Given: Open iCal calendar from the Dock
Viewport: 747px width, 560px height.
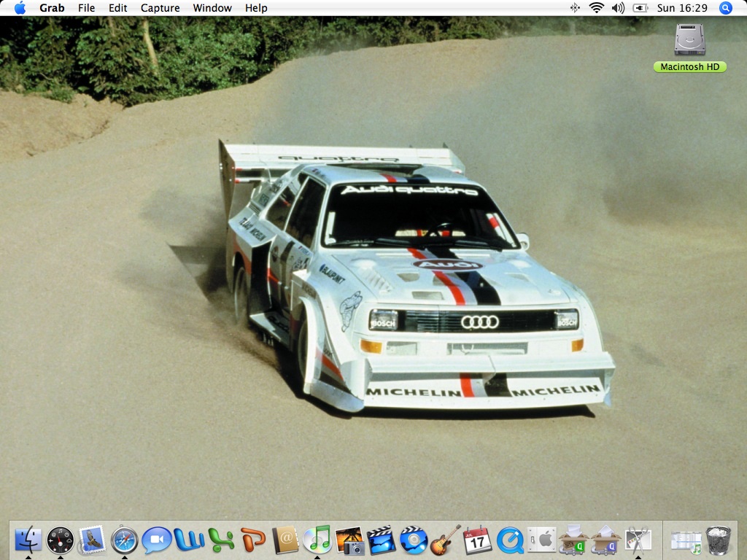Looking at the screenshot, I should [477, 540].
